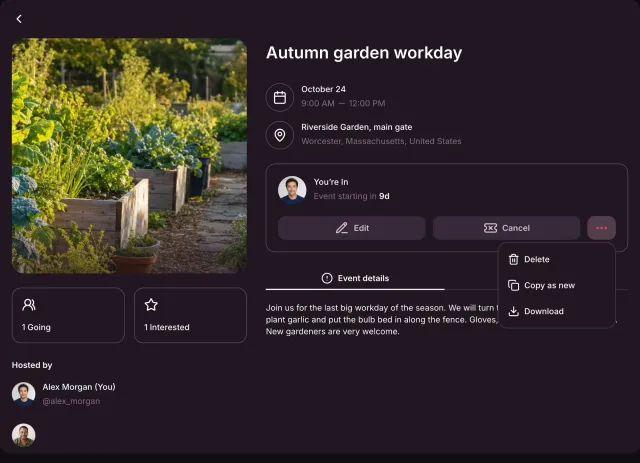Screen dimensions: 640x463
Task: Click the avatar beside You're In
Action: [x=292, y=190]
